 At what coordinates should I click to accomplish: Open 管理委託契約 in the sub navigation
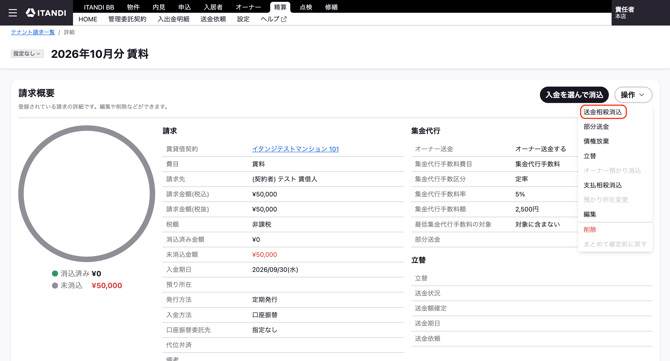127,19
